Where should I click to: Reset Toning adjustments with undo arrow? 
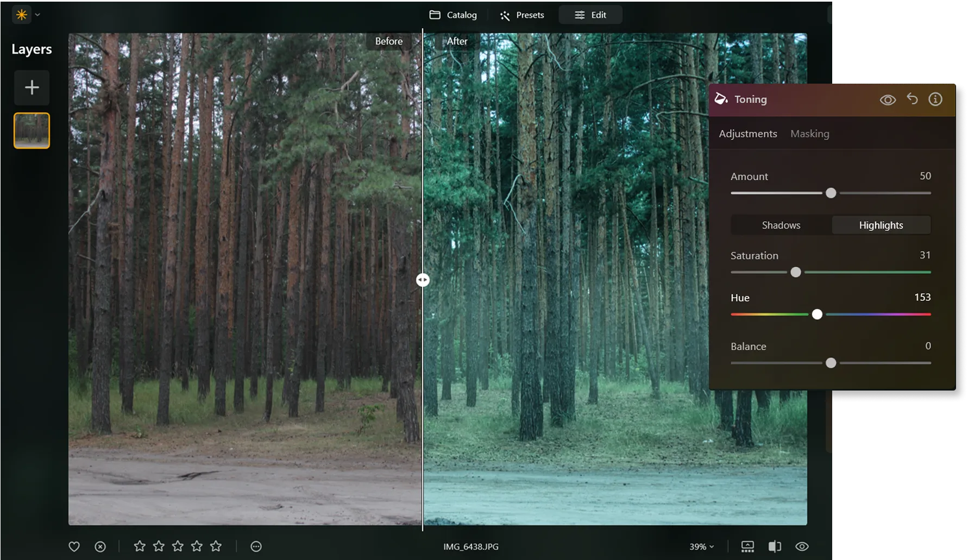pos(912,99)
